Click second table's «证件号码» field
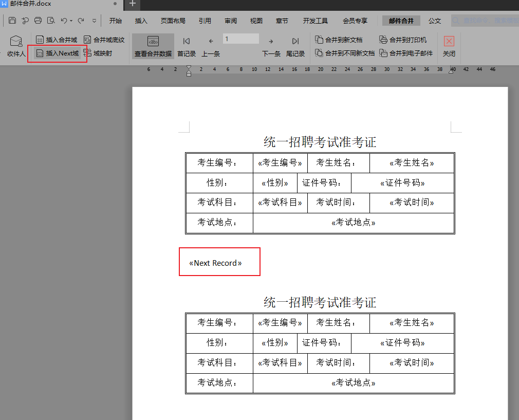519x420 pixels. pyautogui.click(x=402, y=342)
